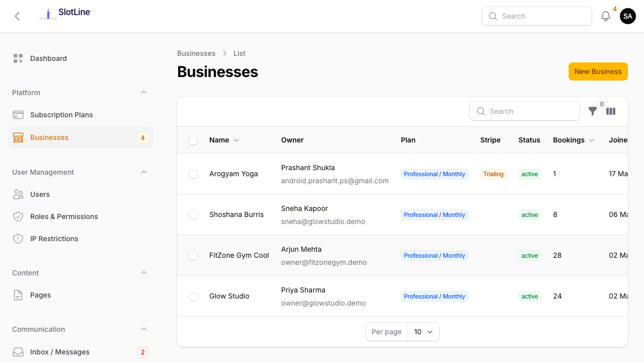Focus the table Search field

tap(525, 111)
